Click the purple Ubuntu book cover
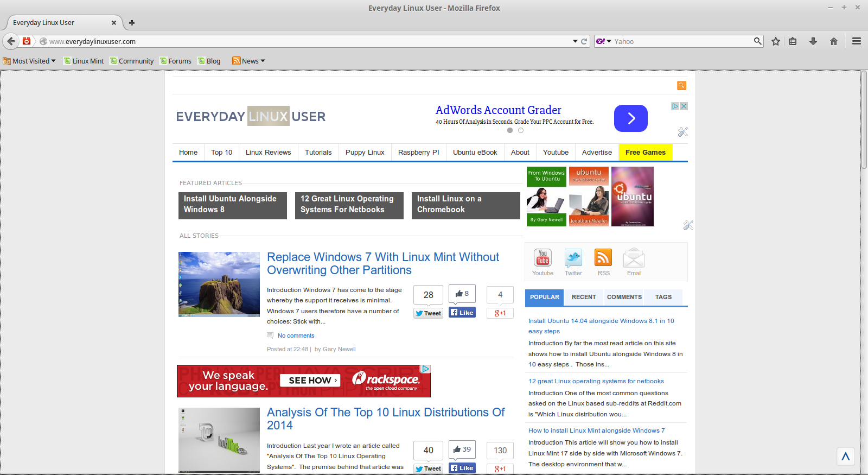 [x=633, y=197]
